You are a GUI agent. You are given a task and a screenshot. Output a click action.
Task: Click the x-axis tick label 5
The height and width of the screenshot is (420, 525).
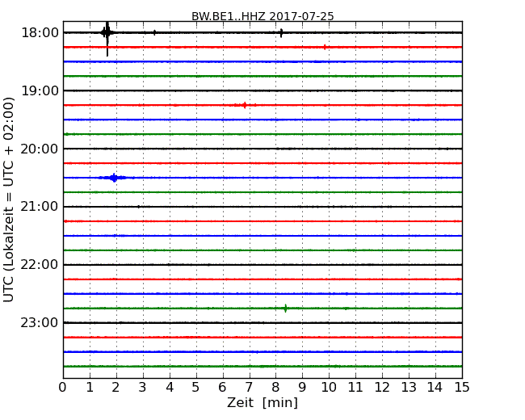(x=196, y=387)
